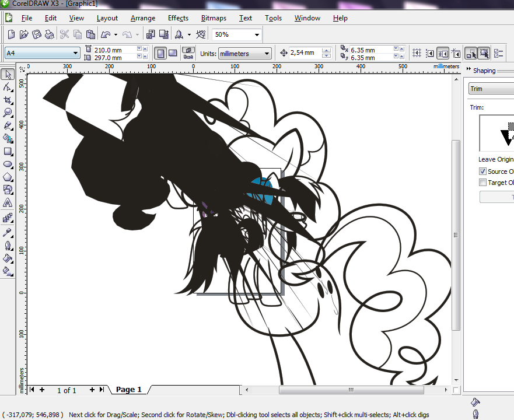The width and height of the screenshot is (514, 420).
Task: Select the Pick tool in toolbox
Action: [x=8, y=74]
